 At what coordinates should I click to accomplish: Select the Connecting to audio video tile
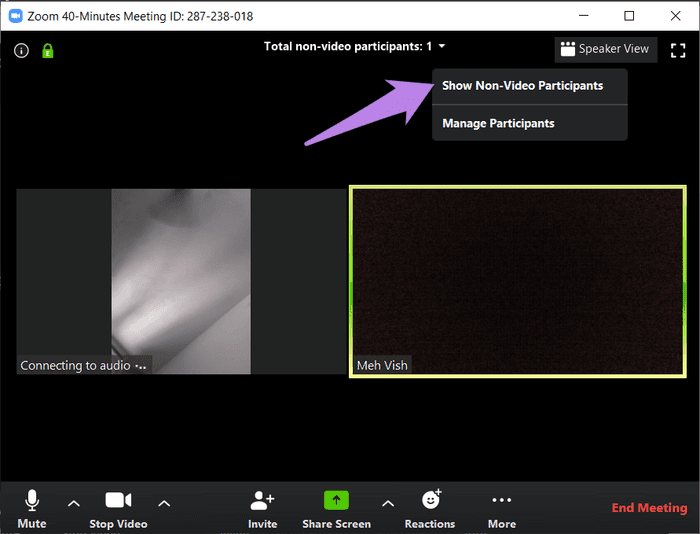tap(180, 280)
